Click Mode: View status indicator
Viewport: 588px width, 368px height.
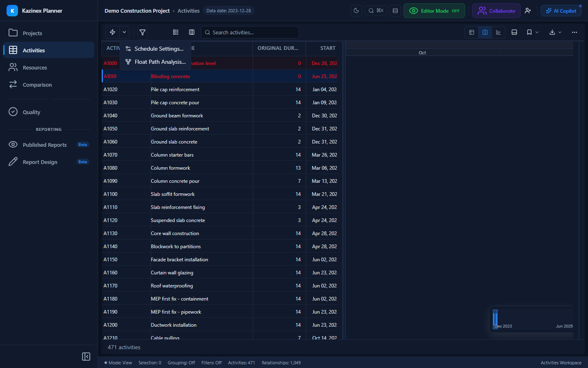tap(118, 363)
